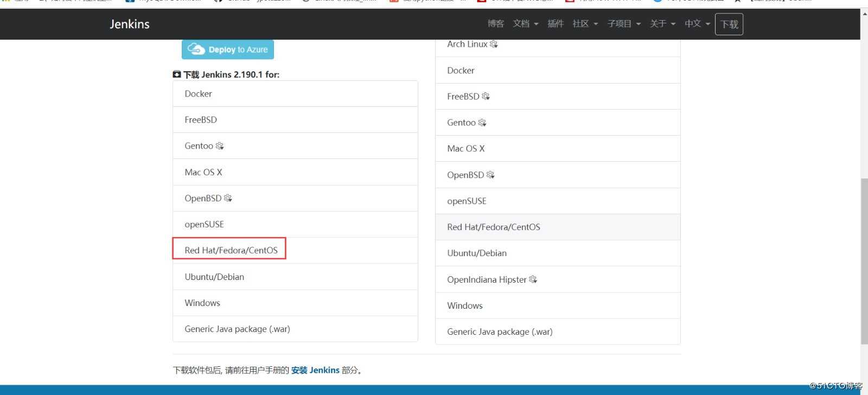Select Gentoo in the left download list

point(295,146)
